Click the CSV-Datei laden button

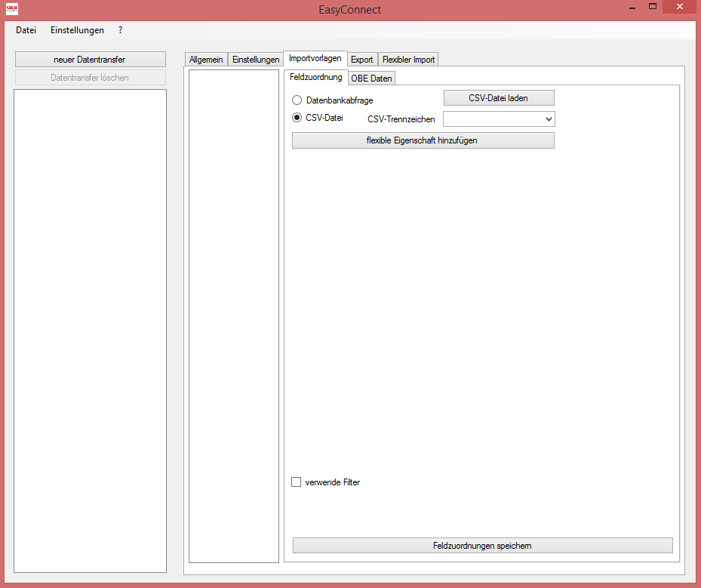(498, 97)
